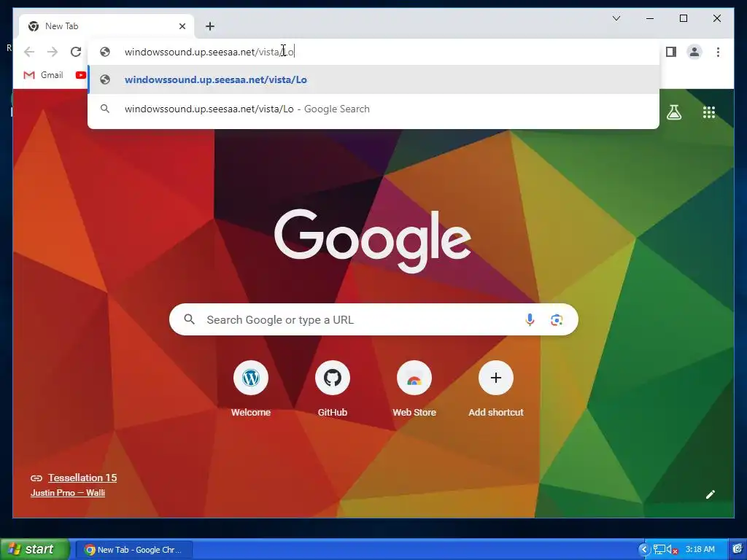Image resolution: width=747 pixels, height=560 pixels.
Task: Click the Google logo
Action: [373, 241]
